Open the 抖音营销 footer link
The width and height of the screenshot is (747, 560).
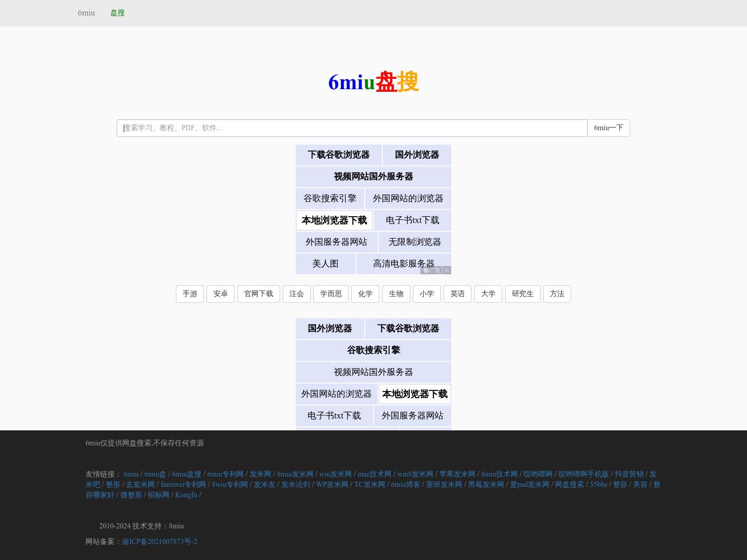(x=629, y=474)
